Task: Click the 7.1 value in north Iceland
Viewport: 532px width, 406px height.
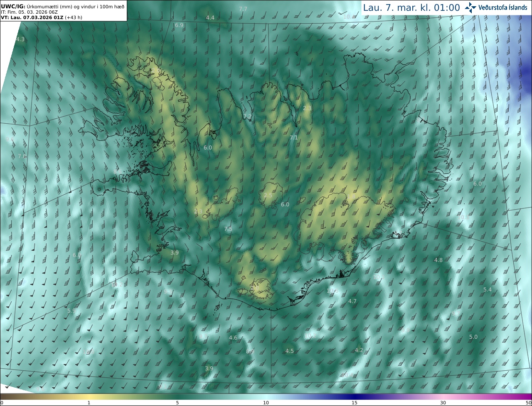Action: point(294,137)
